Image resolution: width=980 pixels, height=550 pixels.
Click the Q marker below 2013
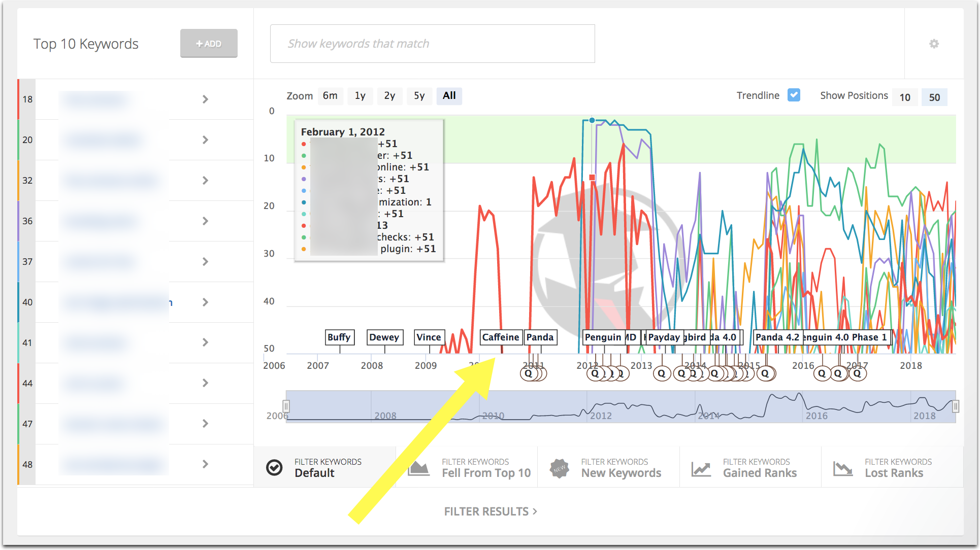tap(661, 374)
